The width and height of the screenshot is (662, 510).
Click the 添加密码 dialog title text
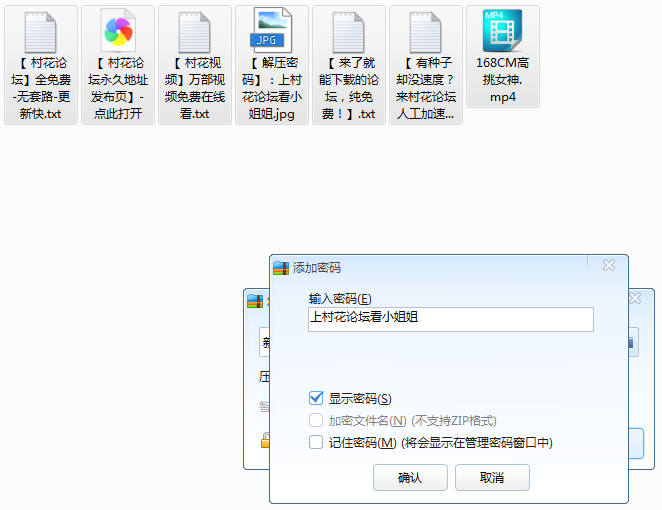point(317,268)
